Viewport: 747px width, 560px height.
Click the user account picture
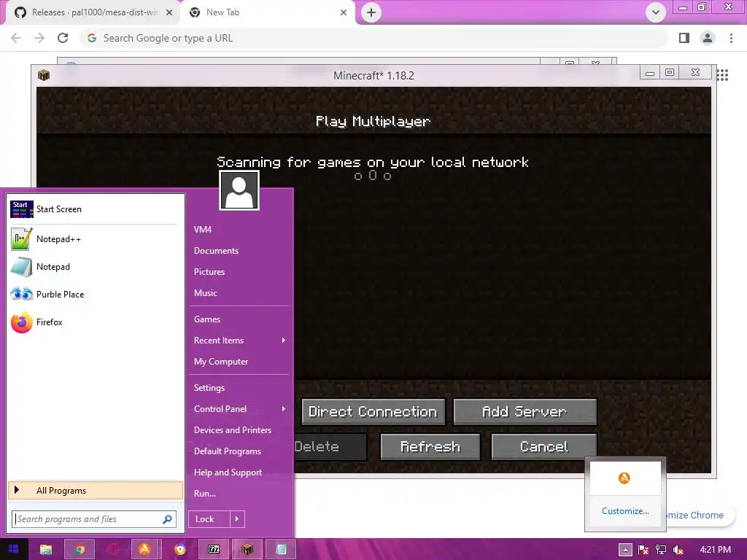[x=239, y=190]
